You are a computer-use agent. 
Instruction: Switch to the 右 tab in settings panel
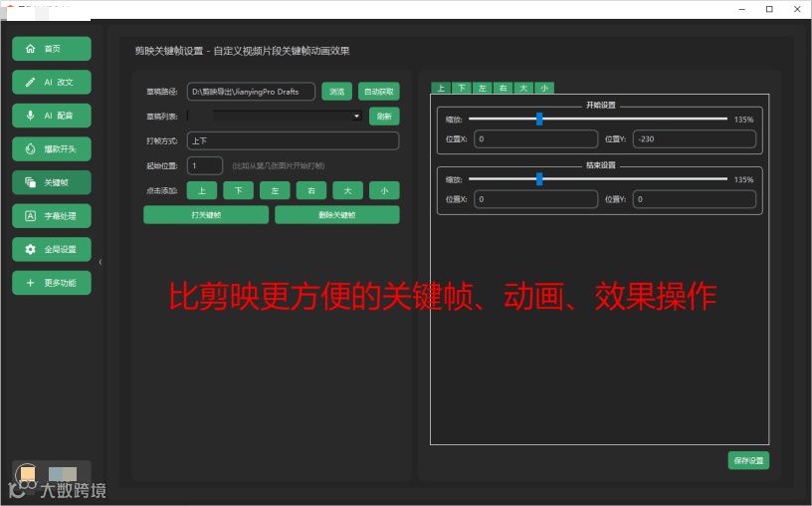(x=503, y=88)
